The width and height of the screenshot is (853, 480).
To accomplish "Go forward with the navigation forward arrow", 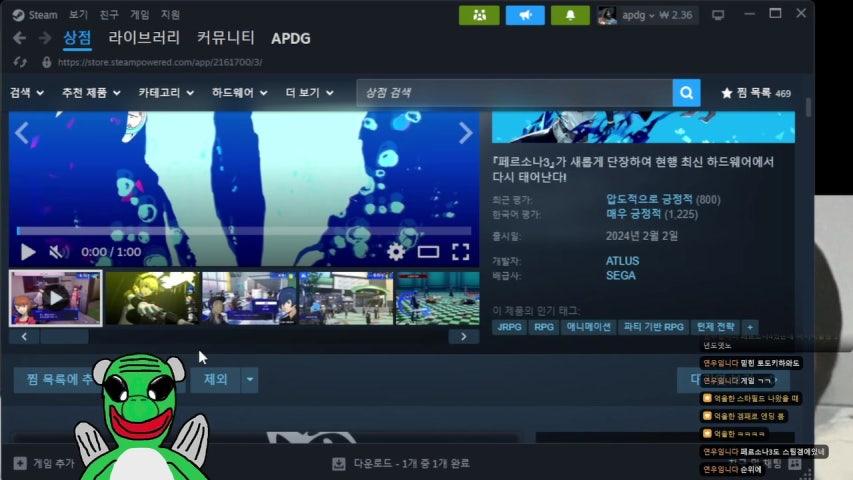I will coord(45,38).
